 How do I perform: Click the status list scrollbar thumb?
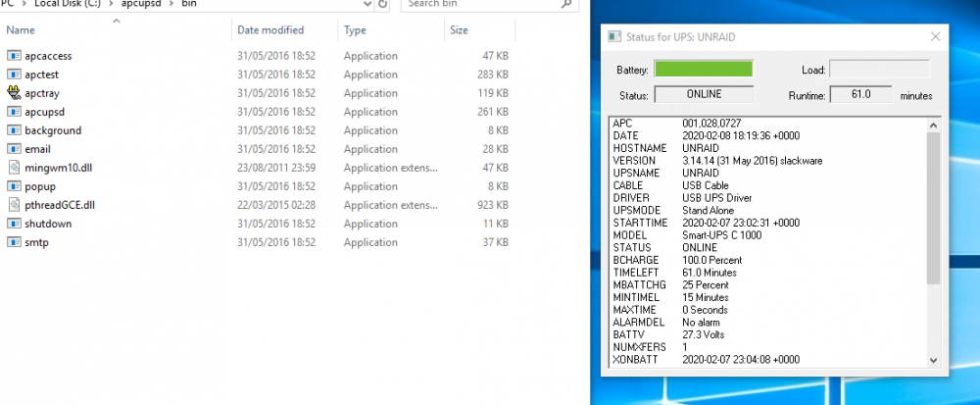pos(934,208)
